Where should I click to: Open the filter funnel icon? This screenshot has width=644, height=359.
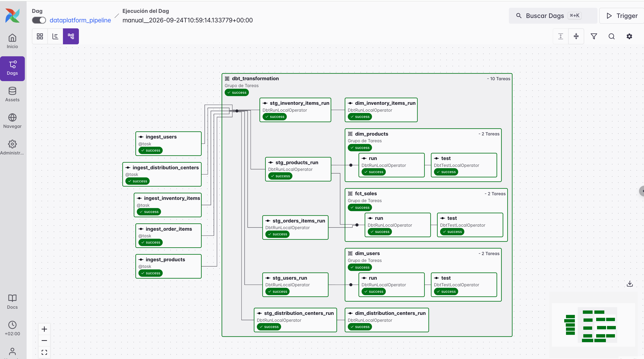(594, 36)
